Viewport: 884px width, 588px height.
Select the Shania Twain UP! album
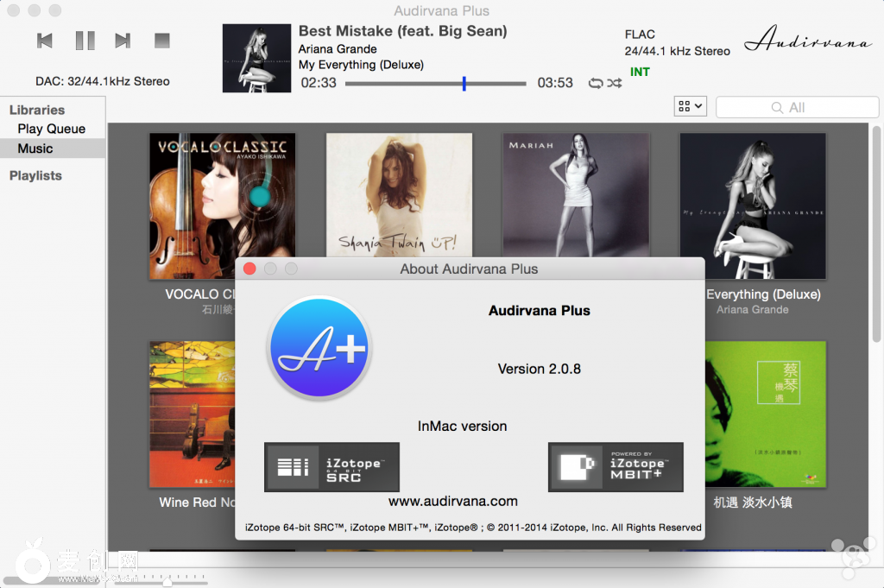399,194
